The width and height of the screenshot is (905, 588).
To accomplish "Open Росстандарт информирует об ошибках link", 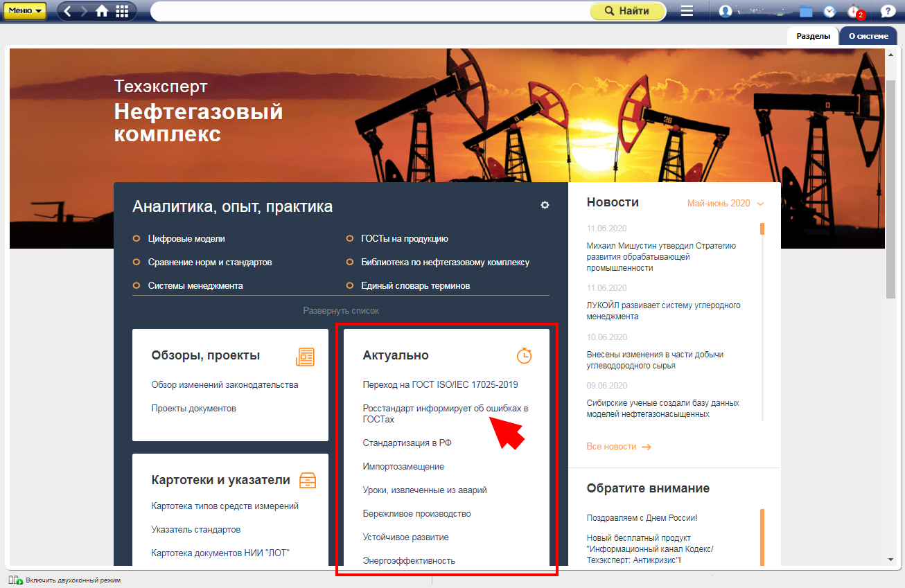I will (x=445, y=413).
